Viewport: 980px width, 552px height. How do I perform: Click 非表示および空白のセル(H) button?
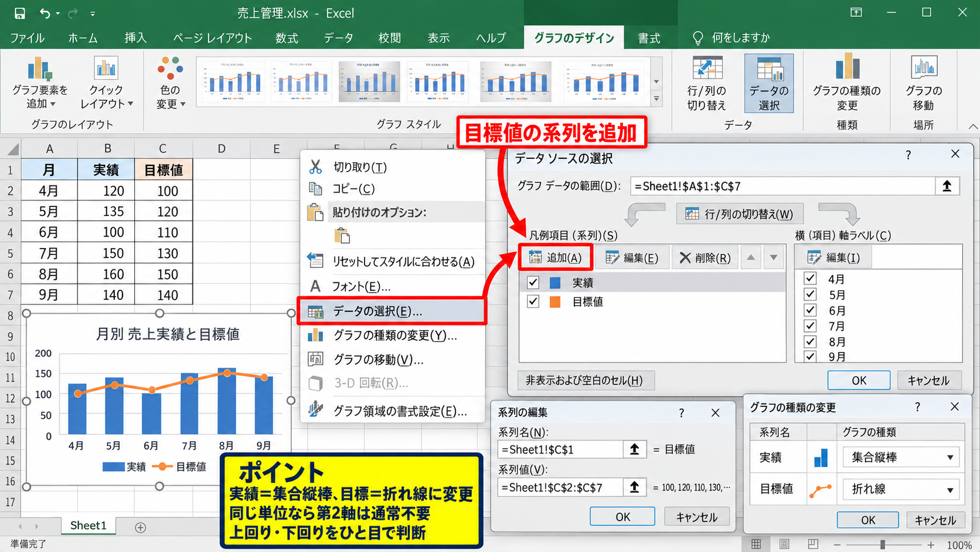tap(586, 381)
